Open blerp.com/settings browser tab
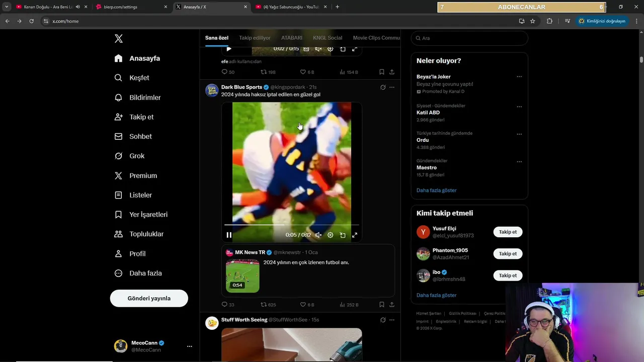The height and width of the screenshot is (362, 644). pyautogui.click(x=132, y=7)
